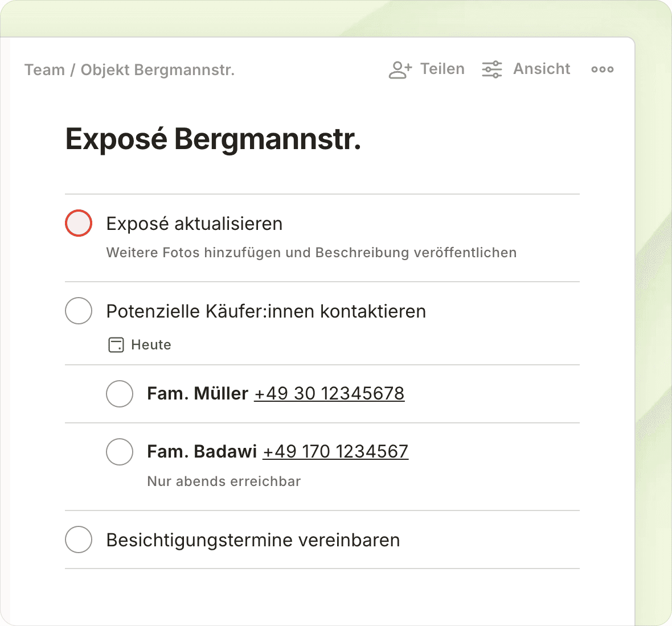
Task: Open the phone link +49 170 1234567
Action: tap(335, 451)
